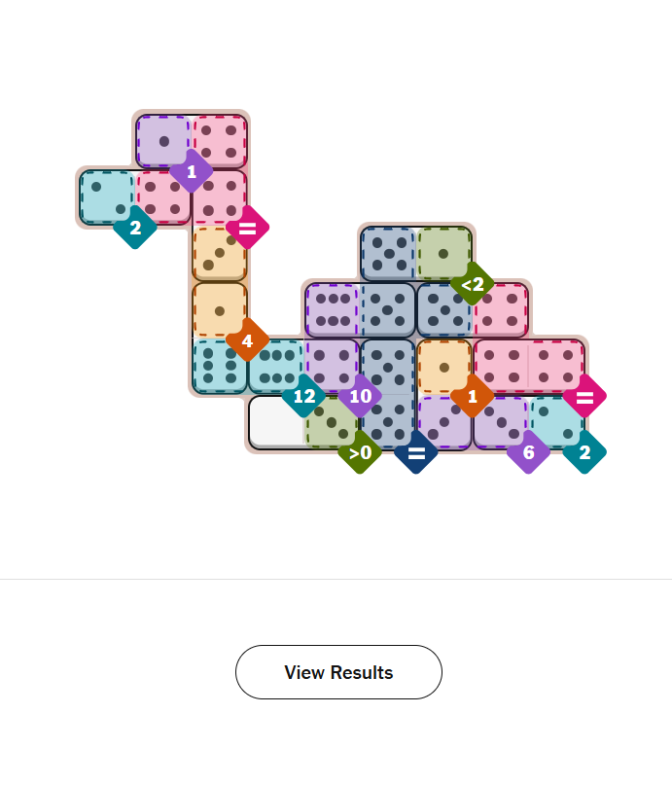This screenshot has width=672, height=785.
Task: Click the purple 6 sum badge
Action: pyautogui.click(x=528, y=452)
